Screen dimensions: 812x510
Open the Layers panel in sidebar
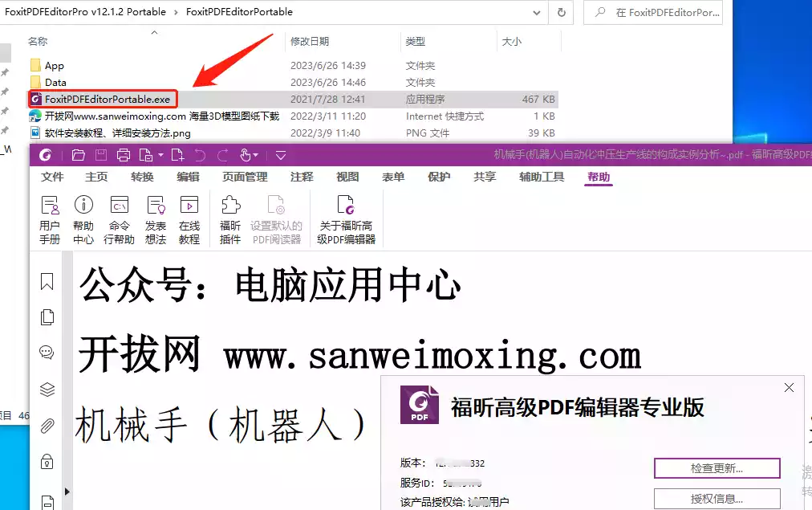pyautogui.click(x=47, y=389)
